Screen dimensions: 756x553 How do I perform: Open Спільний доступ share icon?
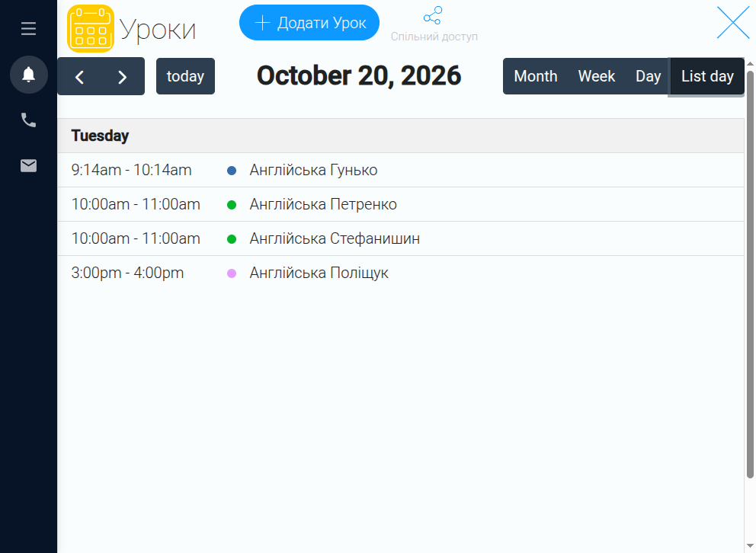click(x=433, y=15)
